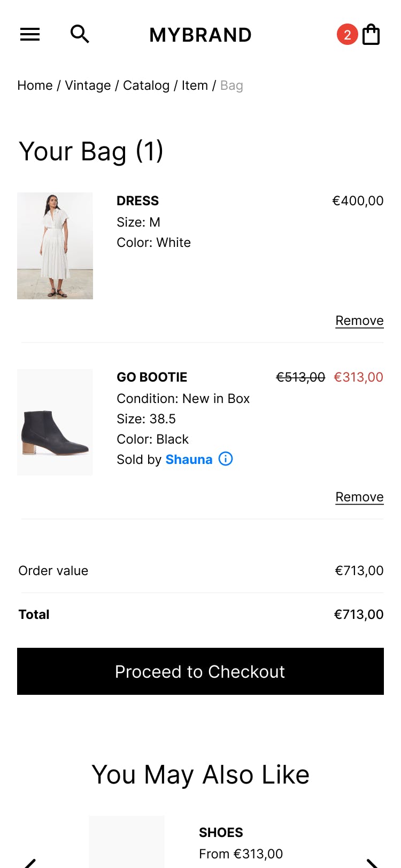
Task: Go back to Item breadcrumb
Action: (x=195, y=86)
